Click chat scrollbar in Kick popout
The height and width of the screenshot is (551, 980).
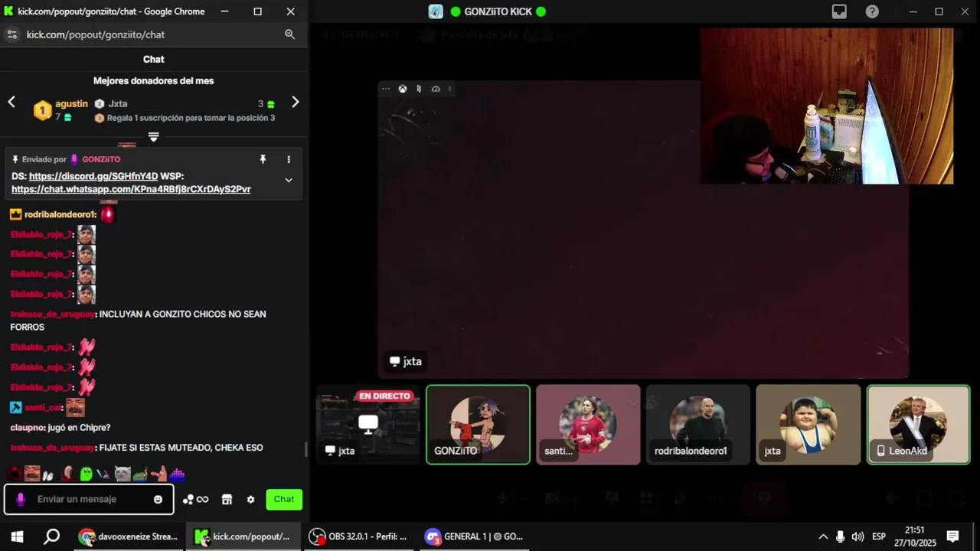(x=306, y=449)
